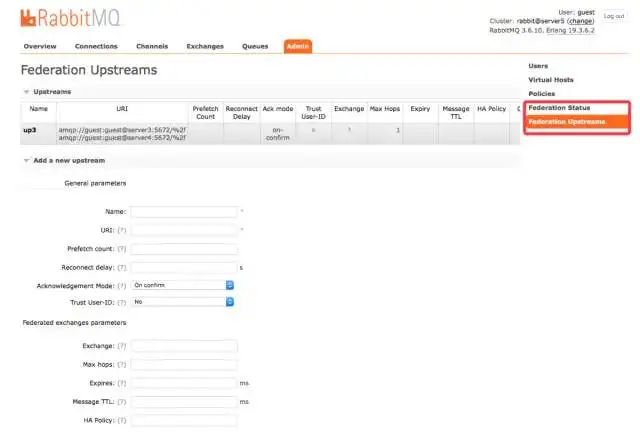Show help for Expires field
The height and width of the screenshot is (437, 640).
[122, 384]
